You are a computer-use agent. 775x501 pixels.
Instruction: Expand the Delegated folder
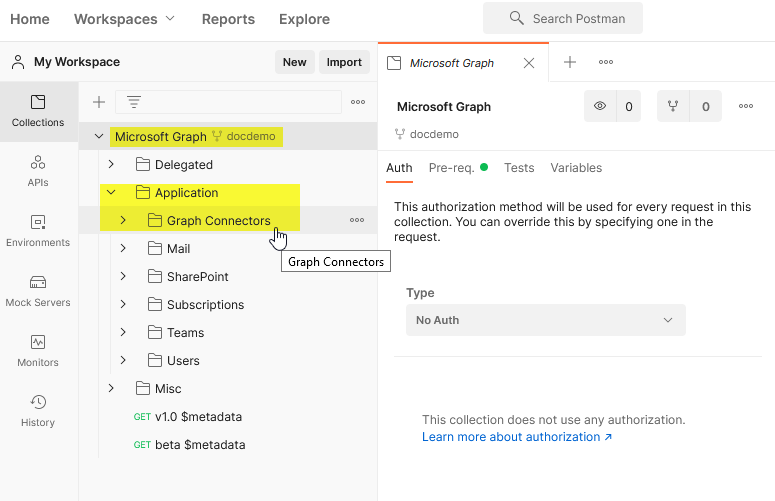[x=111, y=165]
